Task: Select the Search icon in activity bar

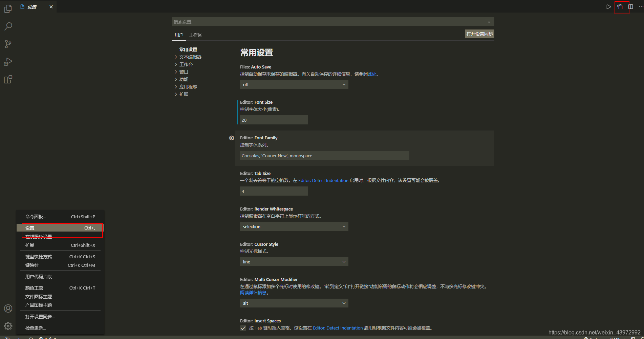Action: pos(8,26)
